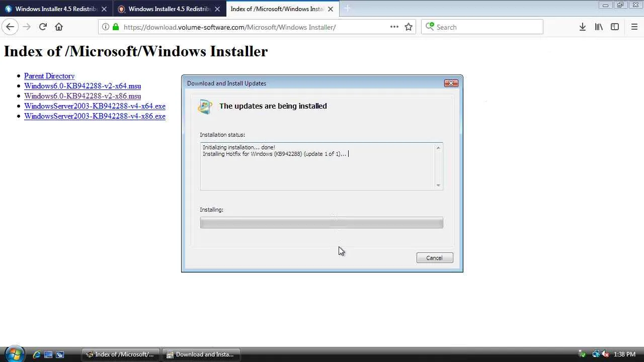Select the Index of /Microsoft/Windows Installer tab
Screen dimensions: 644x362
(x=282, y=9)
